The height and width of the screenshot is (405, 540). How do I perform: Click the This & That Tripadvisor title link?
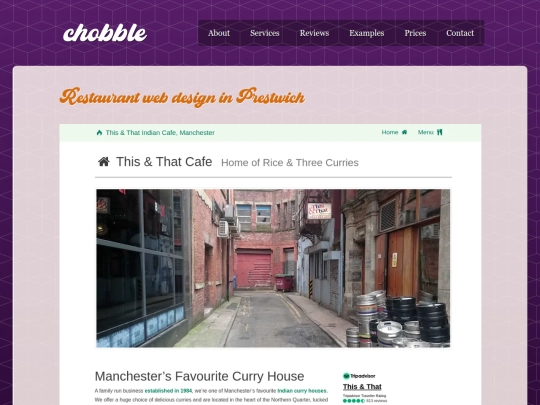(362, 387)
